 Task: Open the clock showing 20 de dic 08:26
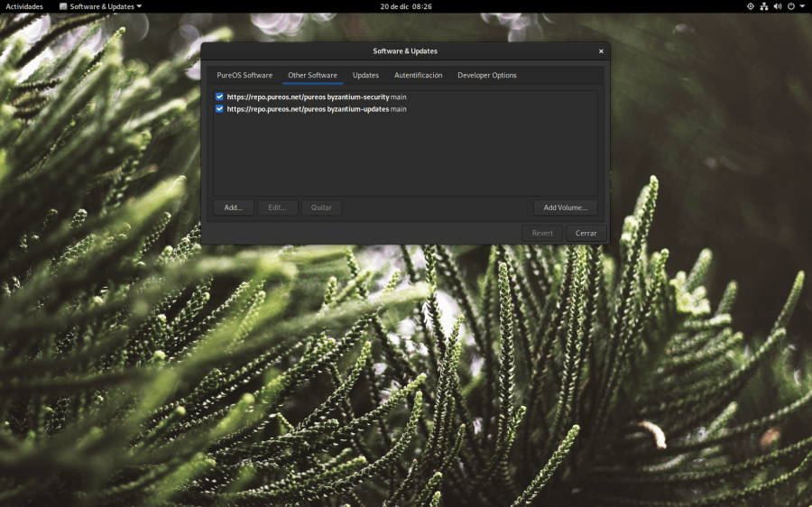tap(405, 6)
